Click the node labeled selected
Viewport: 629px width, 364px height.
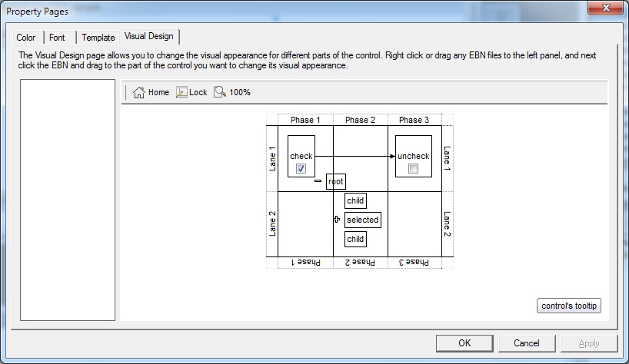pos(362,220)
